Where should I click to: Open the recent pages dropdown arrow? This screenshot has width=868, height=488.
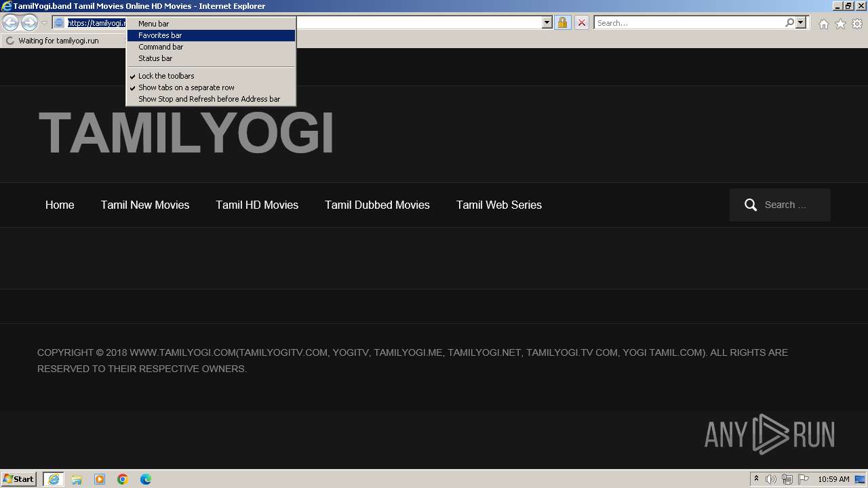click(x=44, y=23)
